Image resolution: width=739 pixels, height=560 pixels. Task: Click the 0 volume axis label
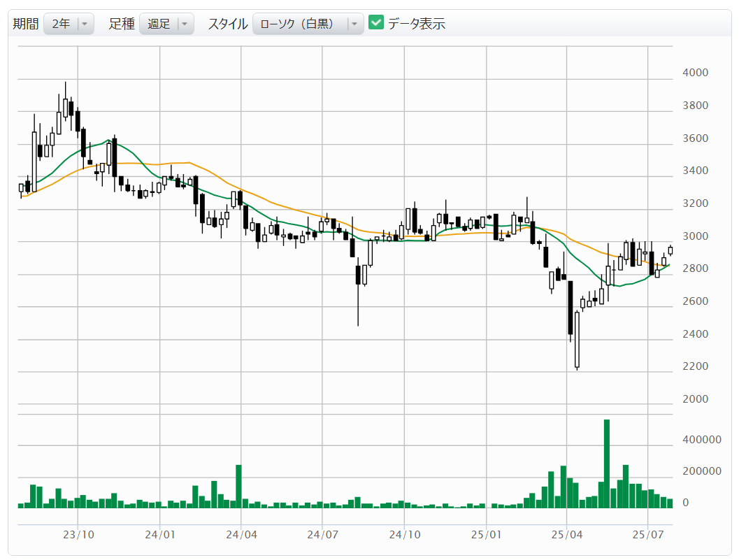pyautogui.click(x=686, y=503)
